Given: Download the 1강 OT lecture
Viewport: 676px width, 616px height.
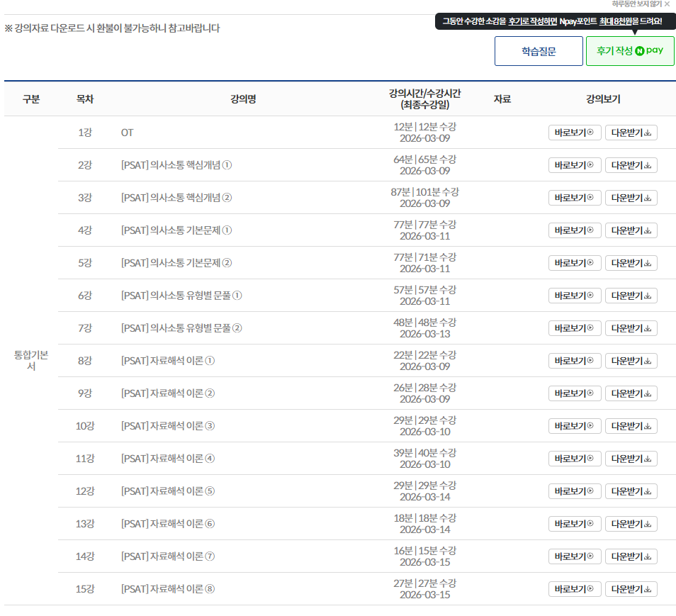Looking at the screenshot, I should click(x=631, y=133).
